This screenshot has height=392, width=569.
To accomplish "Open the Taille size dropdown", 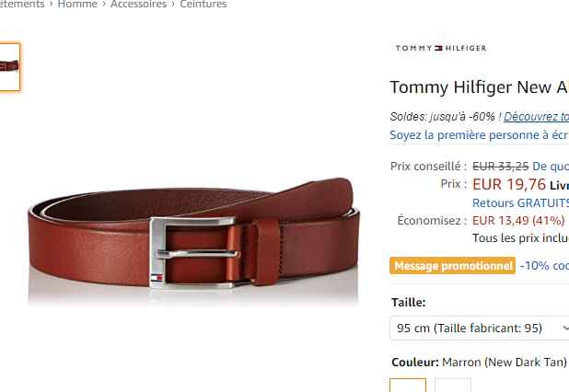I will 480,328.
